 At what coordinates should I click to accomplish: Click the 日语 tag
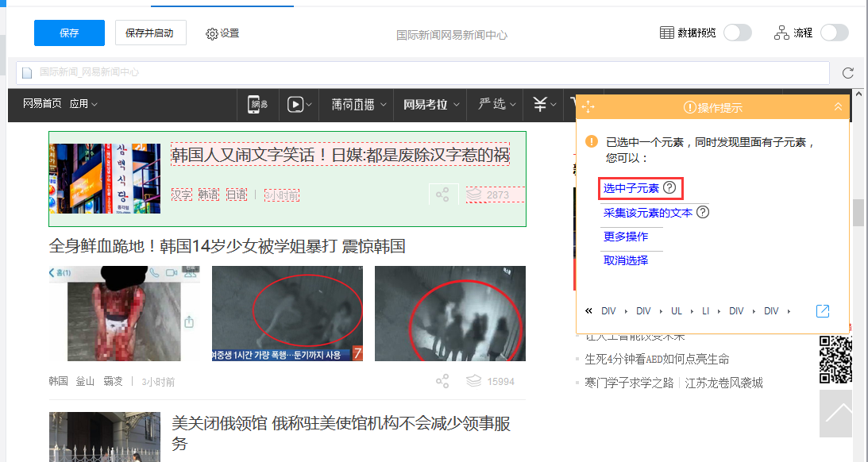pyautogui.click(x=237, y=194)
